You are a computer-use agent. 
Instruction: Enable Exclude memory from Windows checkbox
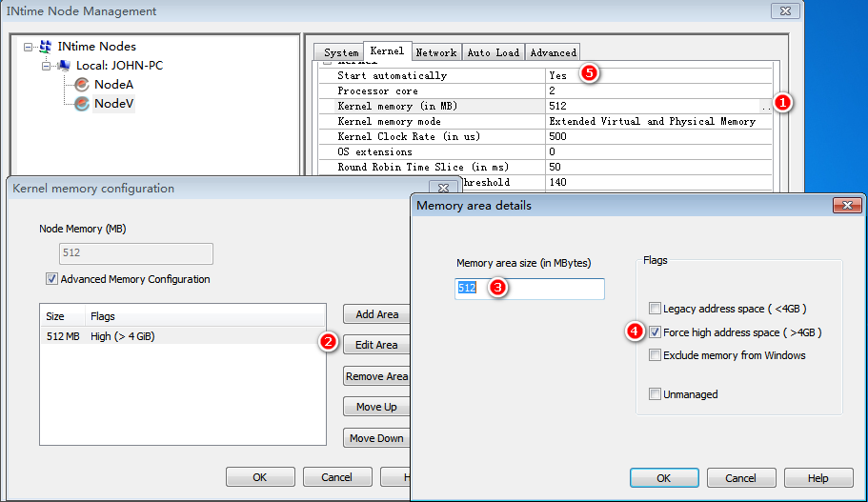pyautogui.click(x=655, y=355)
